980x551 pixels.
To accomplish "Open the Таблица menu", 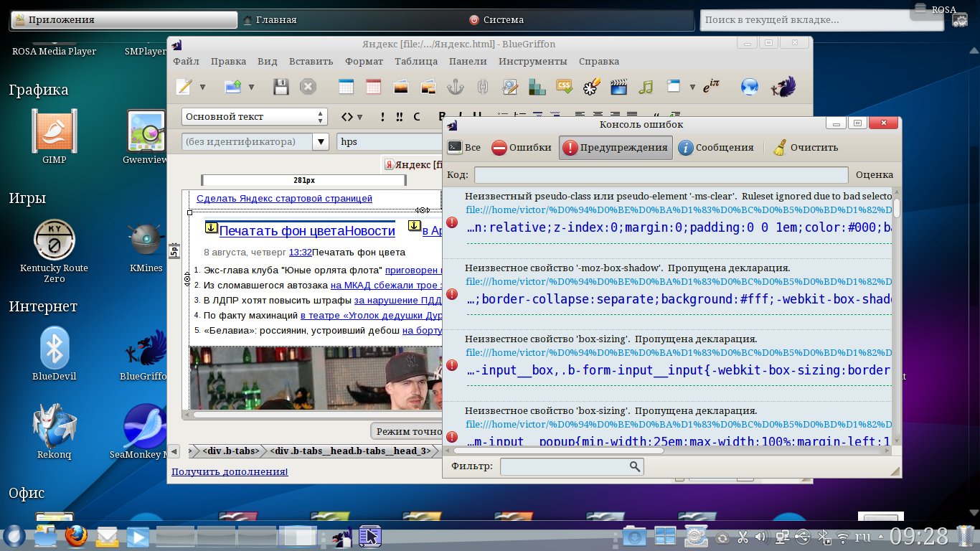I will coord(416,62).
